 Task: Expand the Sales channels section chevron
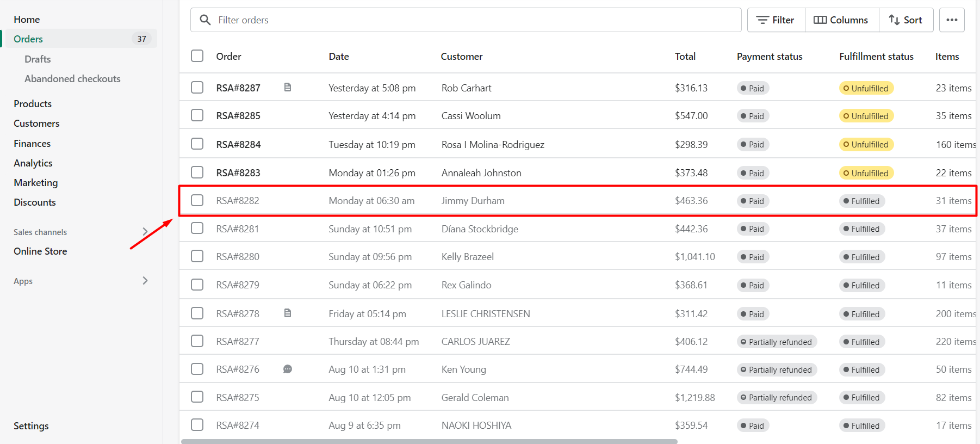click(145, 231)
